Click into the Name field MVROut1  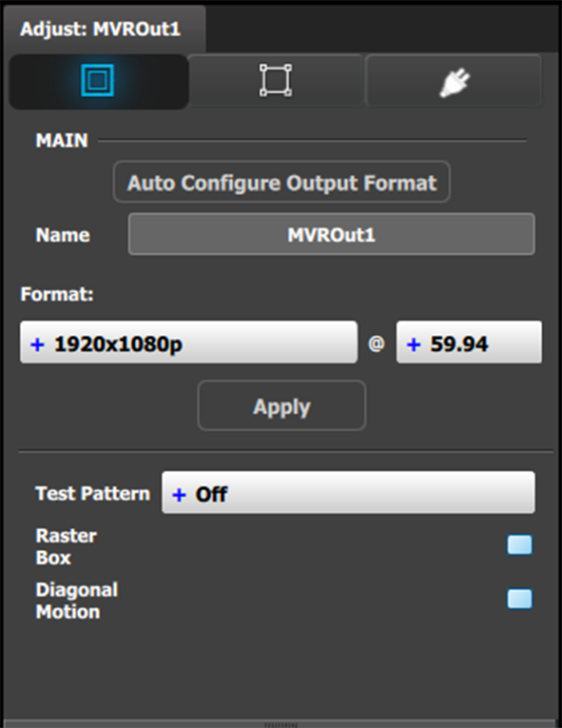[331, 234]
